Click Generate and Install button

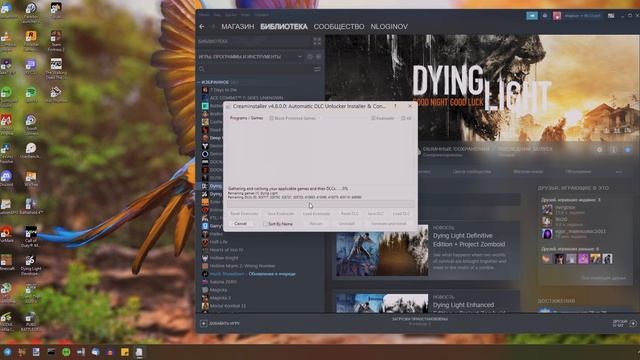point(389,224)
